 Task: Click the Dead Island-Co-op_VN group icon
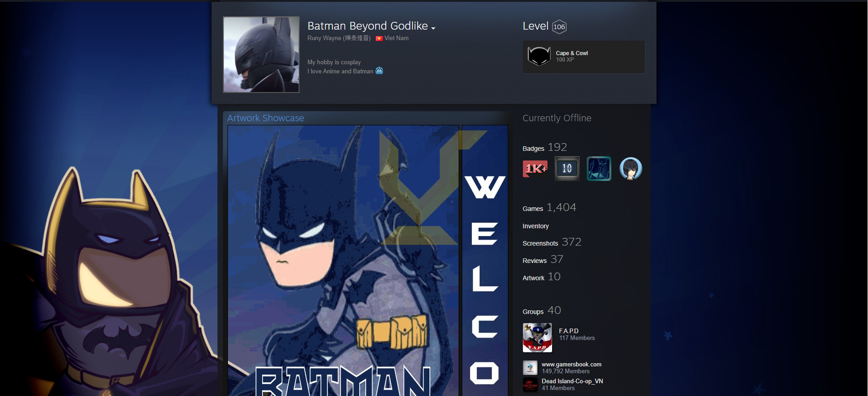(530, 385)
